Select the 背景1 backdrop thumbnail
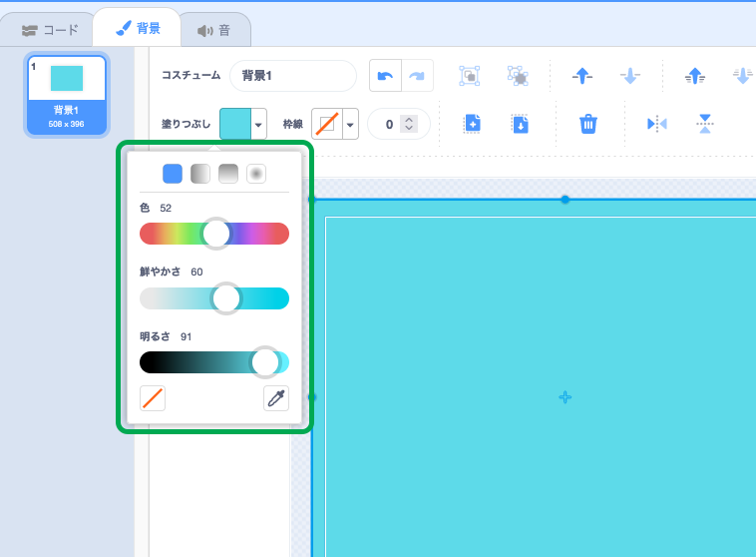 point(67,95)
